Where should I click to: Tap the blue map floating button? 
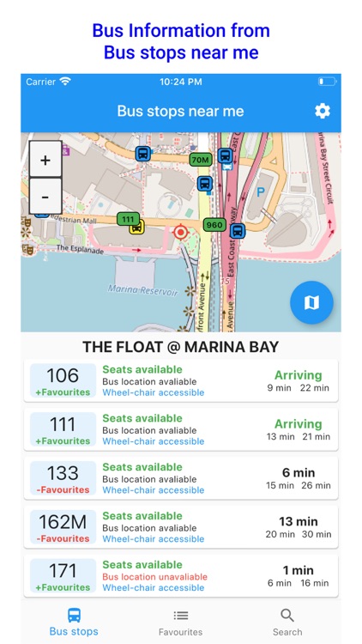(x=311, y=303)
